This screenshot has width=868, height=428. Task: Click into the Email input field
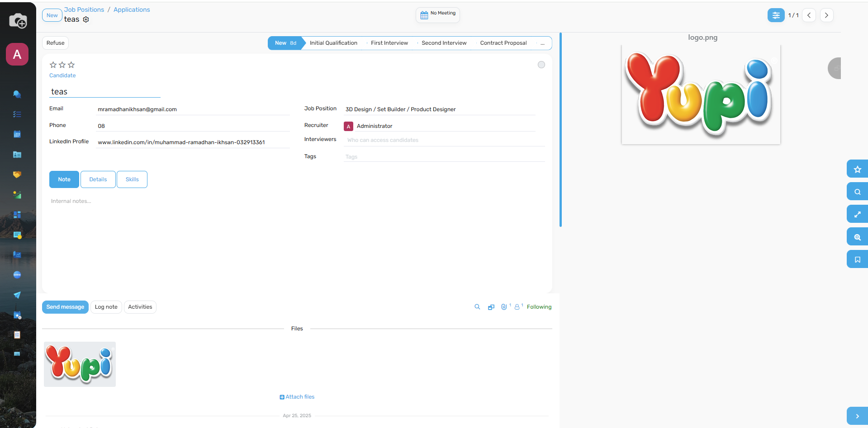click(x=193, y=109)
